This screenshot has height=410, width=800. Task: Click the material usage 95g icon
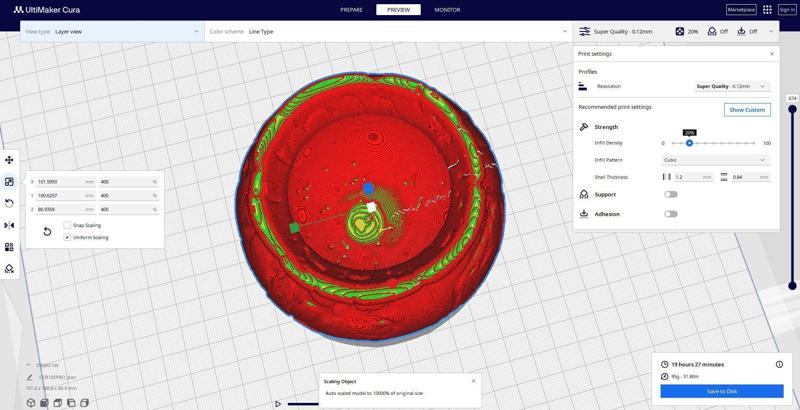[x=664, y=376]
